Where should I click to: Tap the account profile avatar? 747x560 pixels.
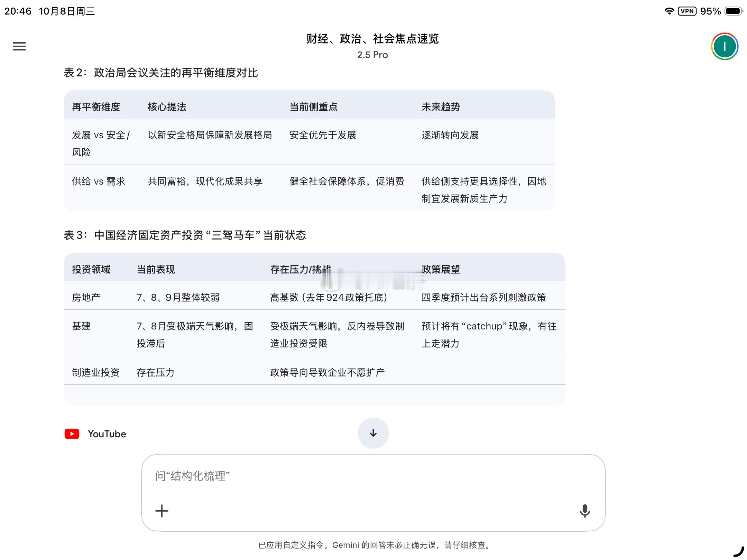click(x=725, y=46)
